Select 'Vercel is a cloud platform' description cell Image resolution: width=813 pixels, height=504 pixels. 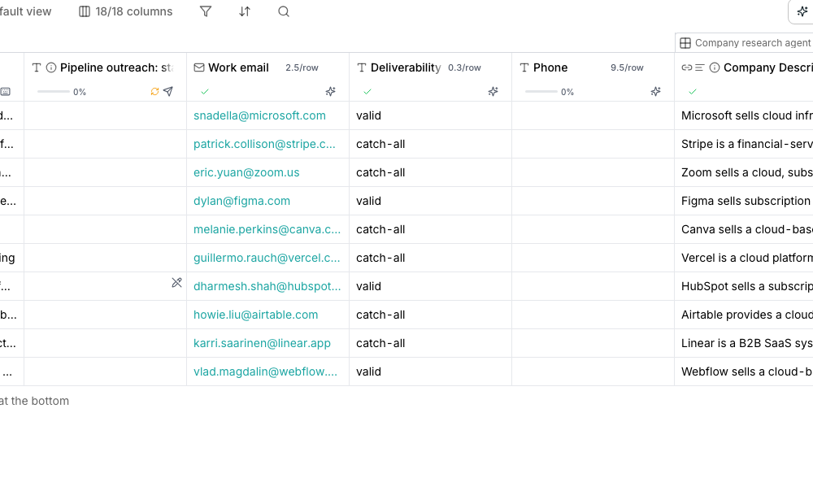(x=744, y=259)
